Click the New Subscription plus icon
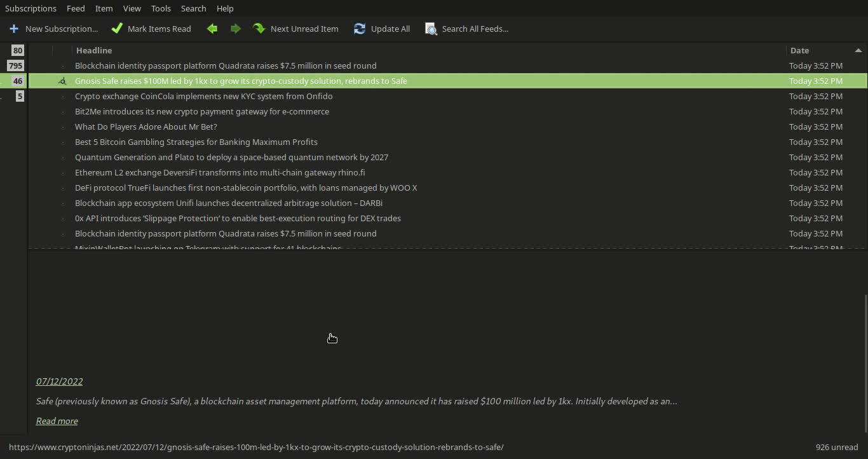The image size is (868, 459). [x=14, y=29]
